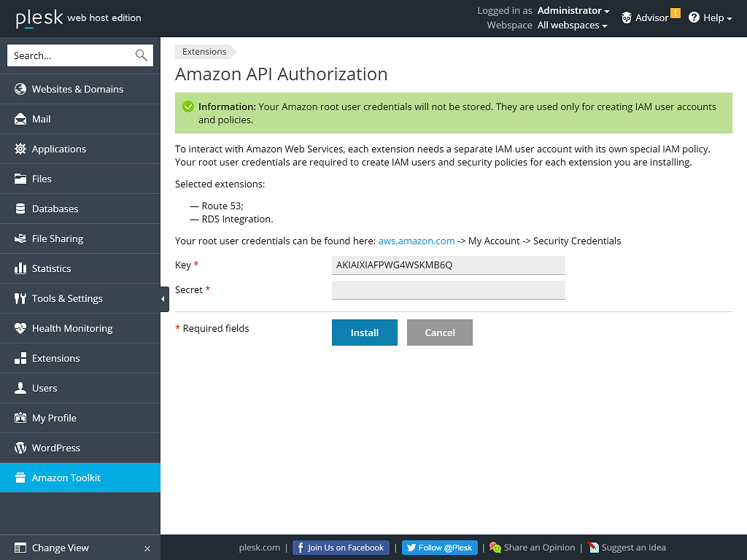Click the Health Monitoring heart icon

click(x=20, y=329)
